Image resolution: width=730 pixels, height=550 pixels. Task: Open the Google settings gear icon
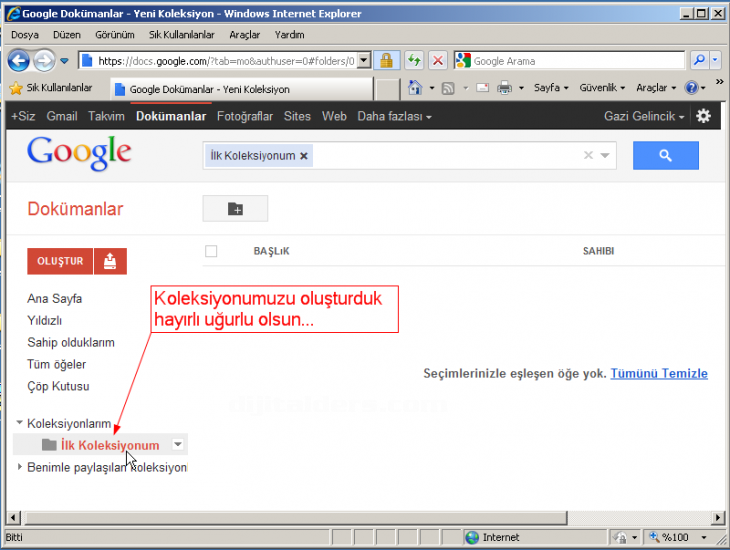point(703,116)
